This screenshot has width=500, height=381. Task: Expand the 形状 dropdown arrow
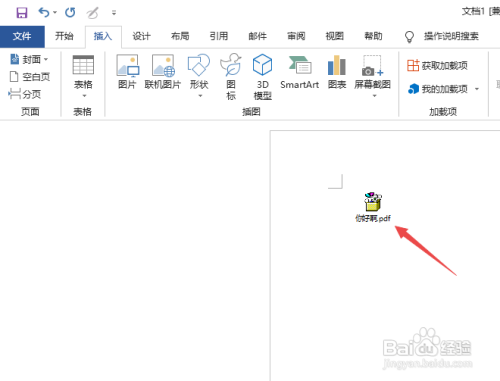pyautogui.click(x=200, y=96)
